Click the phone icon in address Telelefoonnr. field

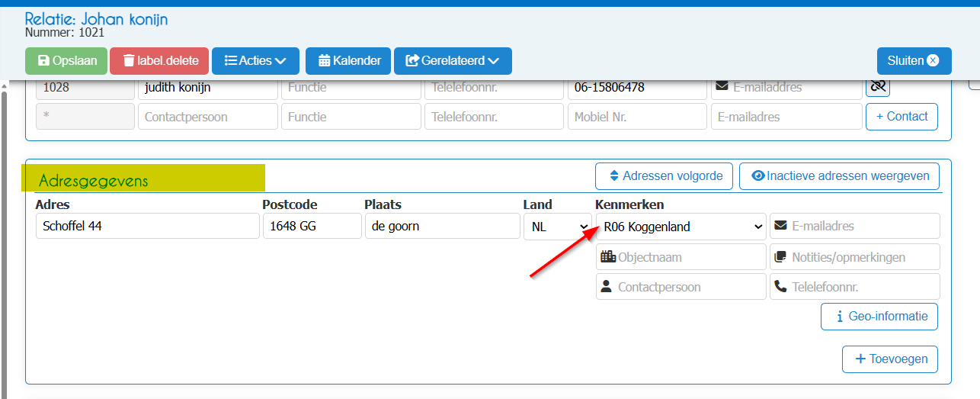[x=780, y=287]
